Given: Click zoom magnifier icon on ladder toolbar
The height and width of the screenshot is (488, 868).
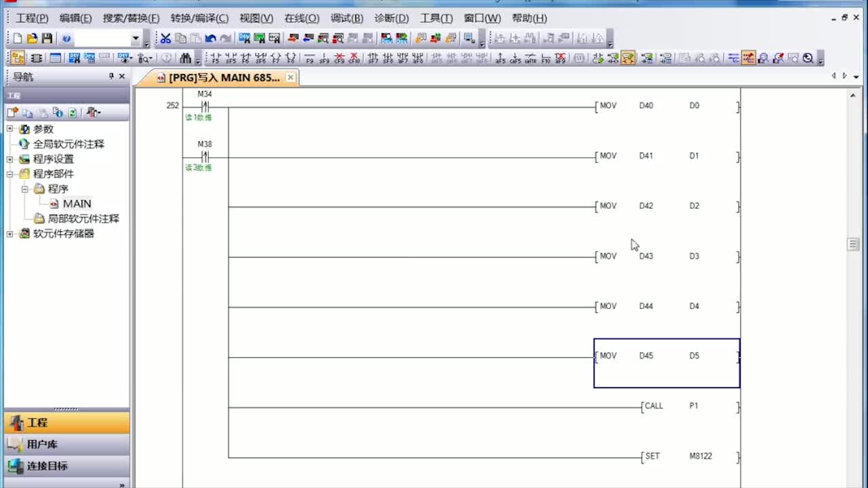Looking at the screenshot, I should pyautogui.click(x=808, y=58).
